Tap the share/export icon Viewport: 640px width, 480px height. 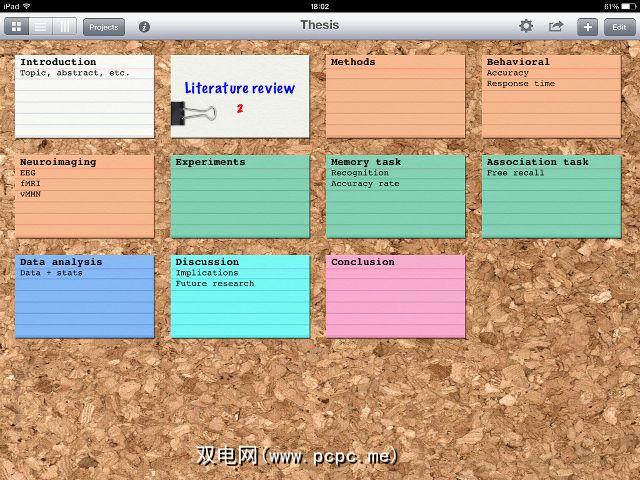[x=556, y=27]
